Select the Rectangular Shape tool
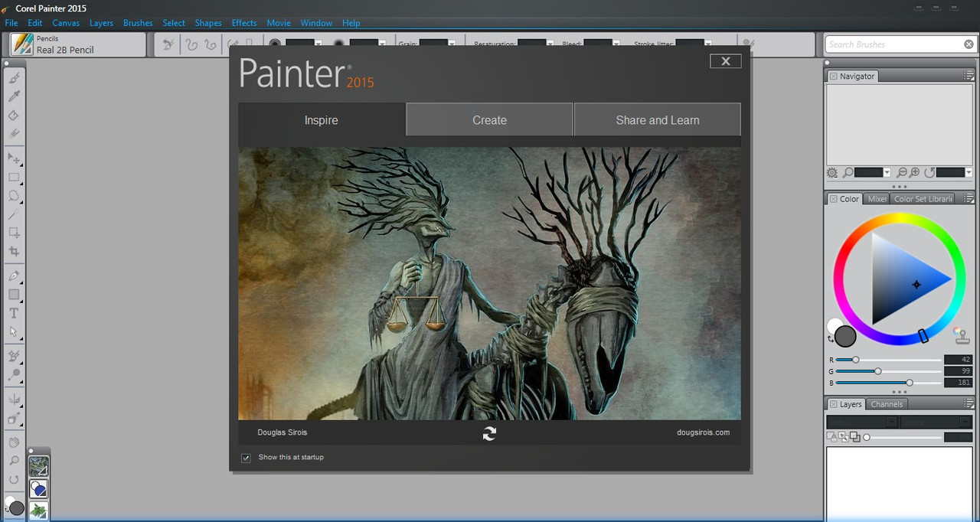 [x=14, y=295]
